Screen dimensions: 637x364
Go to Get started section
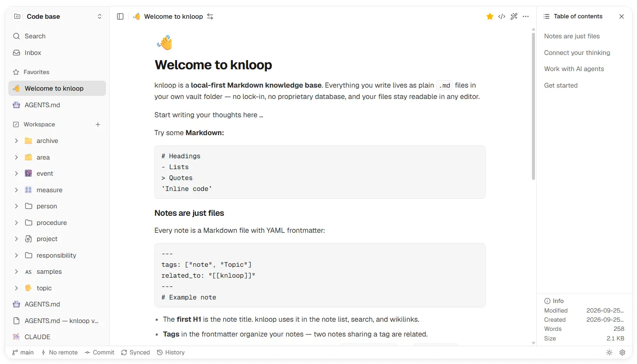561,85
